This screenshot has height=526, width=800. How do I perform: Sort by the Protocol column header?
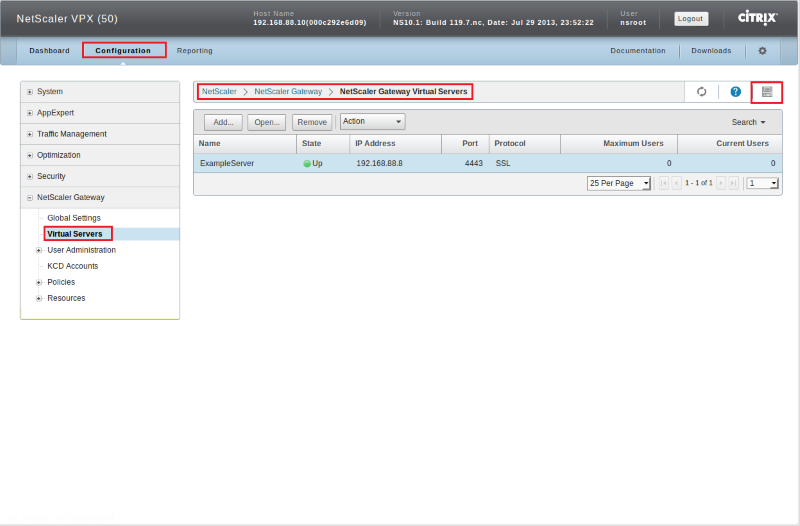[524, 144]
